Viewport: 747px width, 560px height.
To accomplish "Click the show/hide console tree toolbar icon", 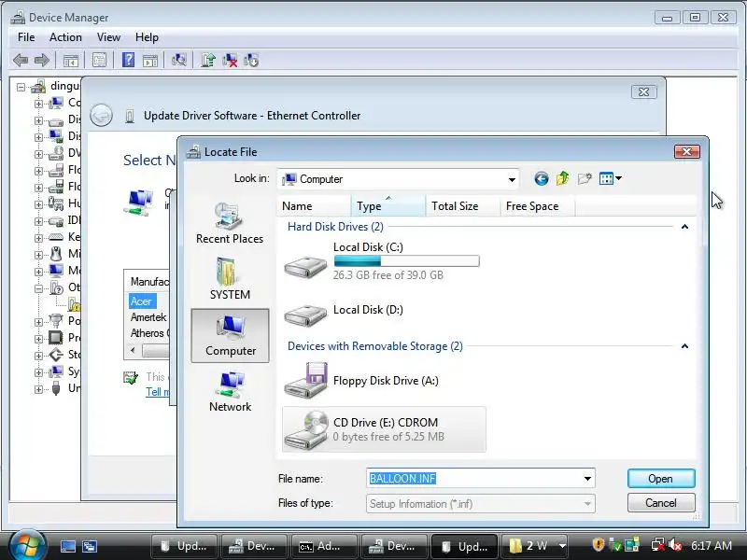I will 71,61.
